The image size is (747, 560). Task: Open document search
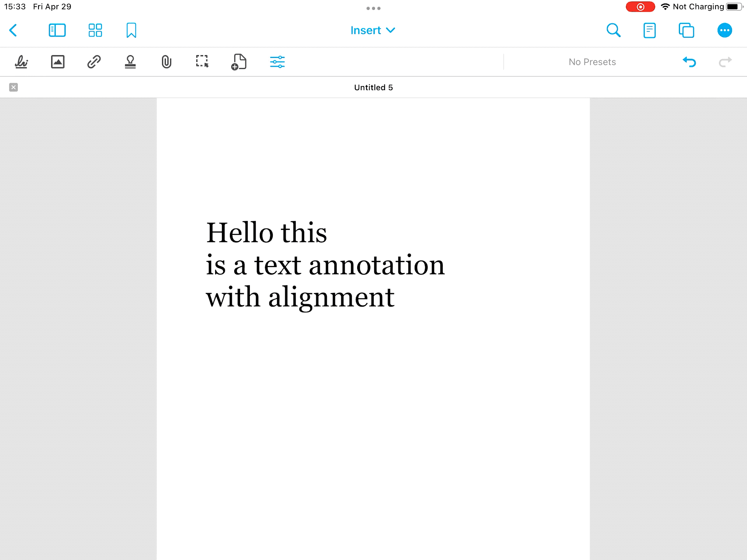pyautogui.click(x=613, y=30)
